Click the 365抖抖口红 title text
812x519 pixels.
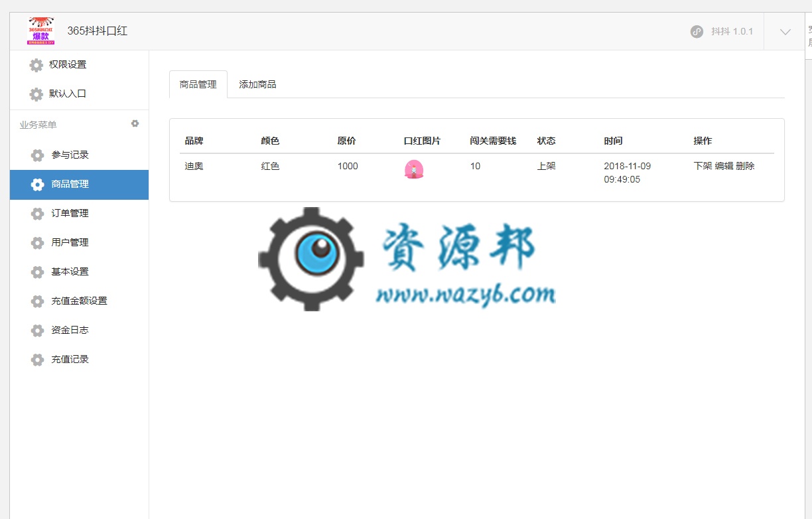coord(97,31)
